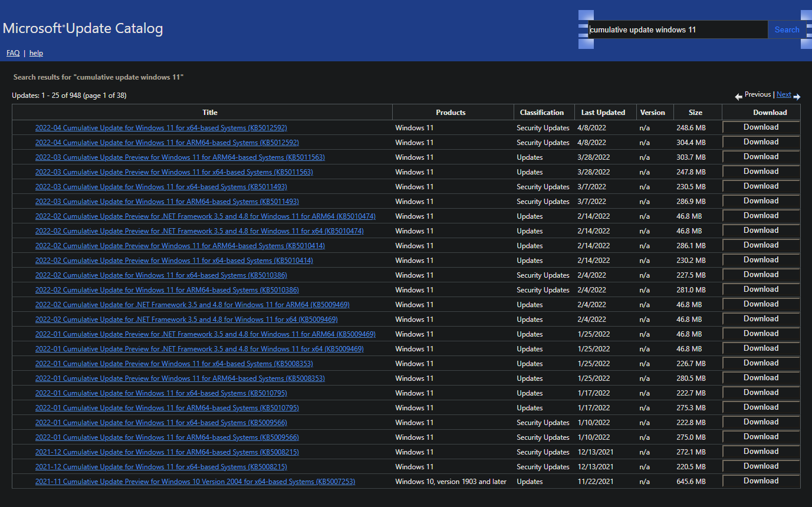812x507 pixels.
Task: Download the 303.7 MB KB5011563 ARM64 preview
Action: tap(761, 157)
